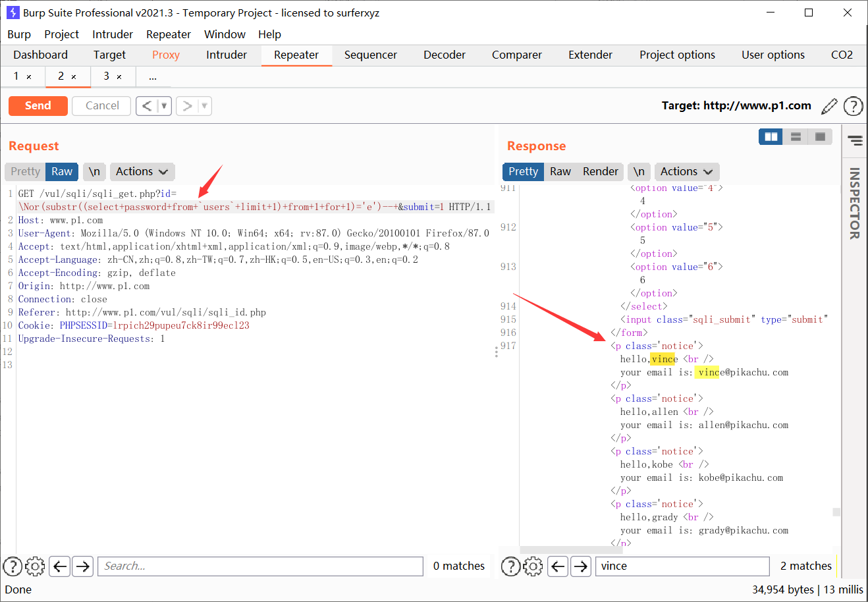Switch to the Comparer tab
Image resolution: width=868 pixels, height=602 pixels.
(x=517, y=55)
